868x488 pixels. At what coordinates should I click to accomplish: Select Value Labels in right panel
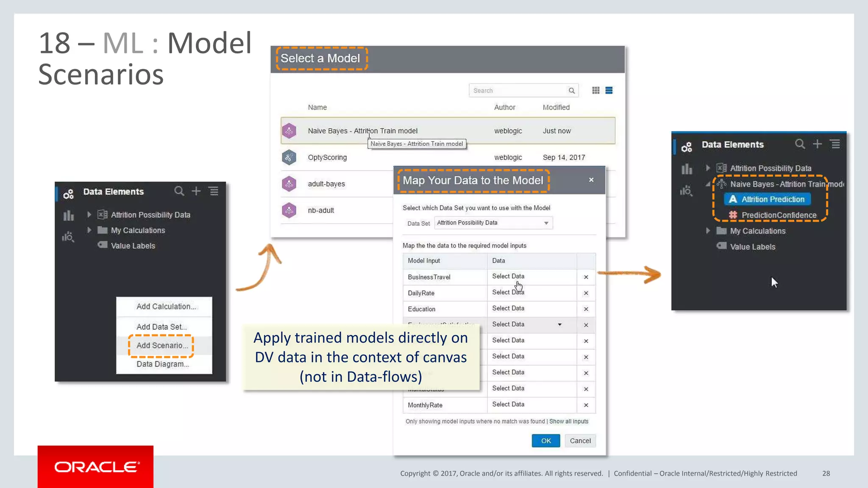[752, 247]
